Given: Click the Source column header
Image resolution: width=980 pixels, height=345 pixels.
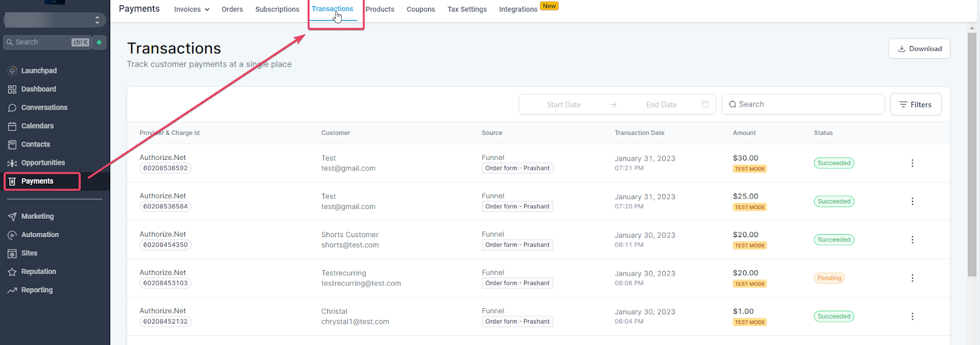Looking at the screenshot, I should [492, 133].
